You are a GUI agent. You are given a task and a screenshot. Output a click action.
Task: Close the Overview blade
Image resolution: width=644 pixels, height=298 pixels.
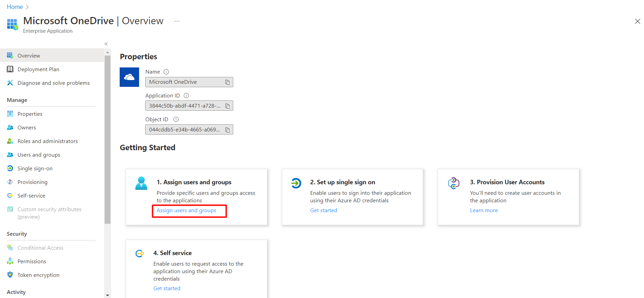637,21
